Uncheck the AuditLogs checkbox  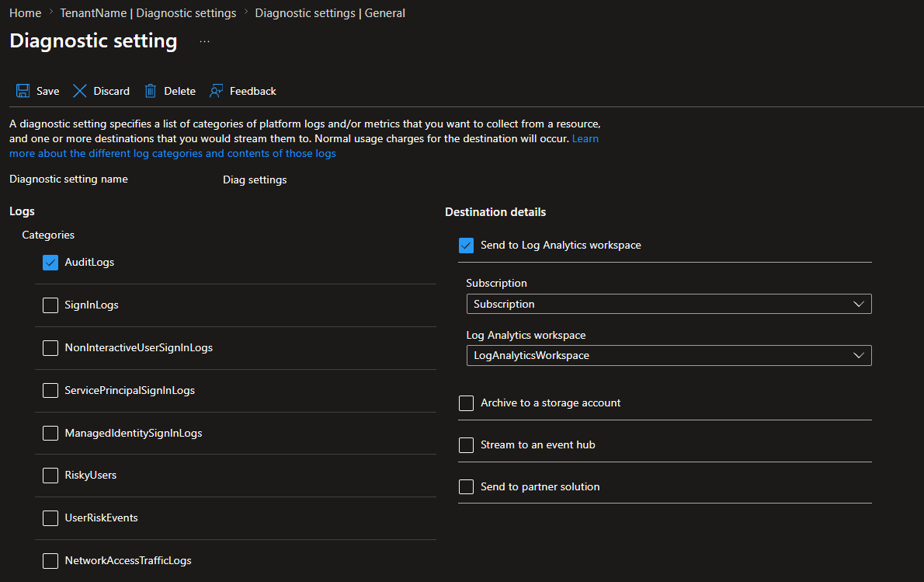[x=50, y=263]
